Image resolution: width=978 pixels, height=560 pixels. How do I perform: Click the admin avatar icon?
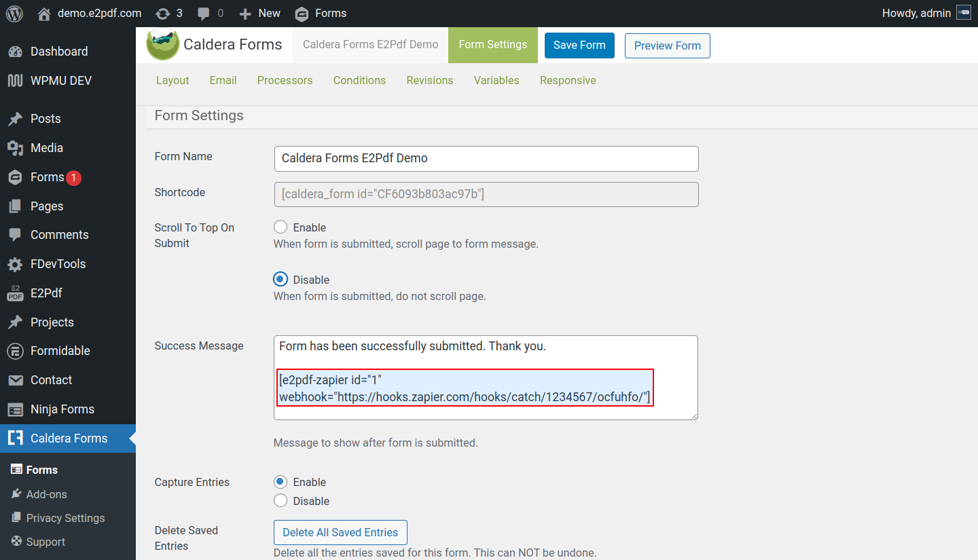(x=963, y=13)
